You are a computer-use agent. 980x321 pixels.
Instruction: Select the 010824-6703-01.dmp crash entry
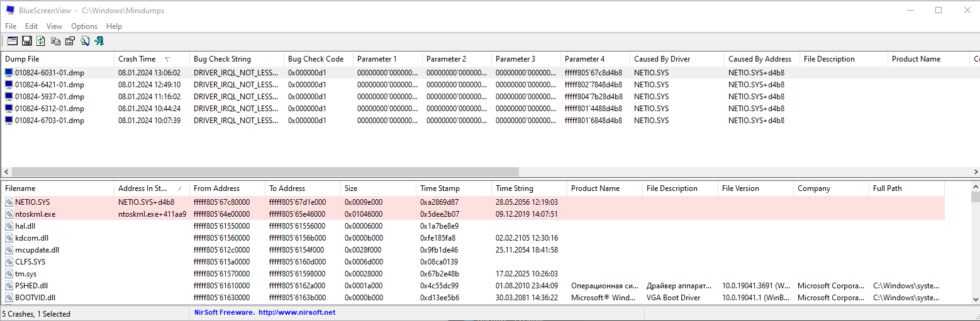click(x=49, y=121)
